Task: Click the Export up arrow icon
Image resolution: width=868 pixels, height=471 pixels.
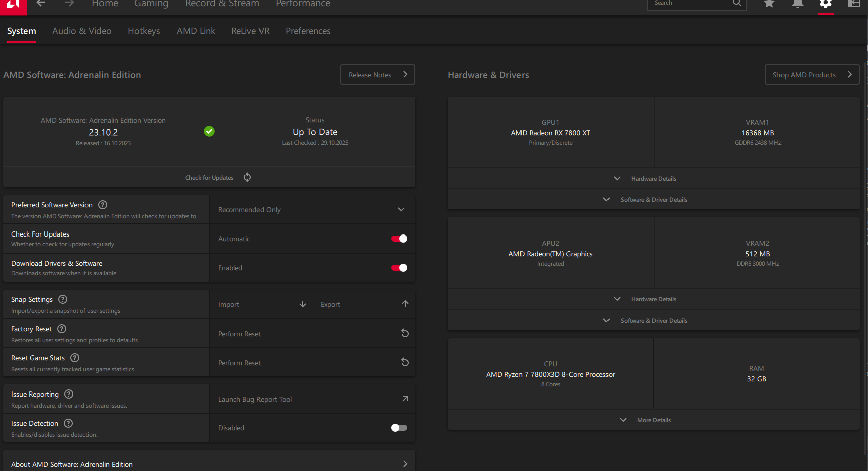Action: (x=405, y=304)
